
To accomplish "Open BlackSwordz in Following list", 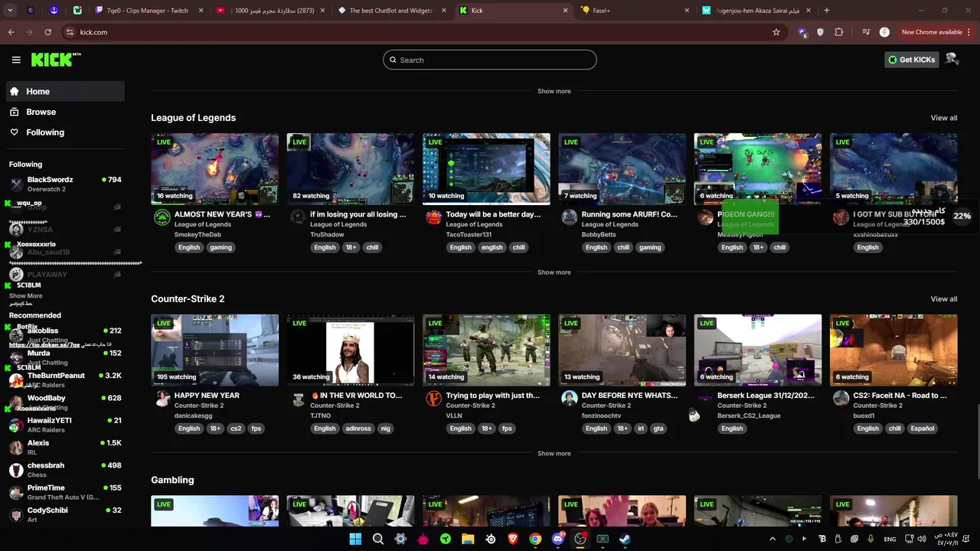I will tap(65, 184).
